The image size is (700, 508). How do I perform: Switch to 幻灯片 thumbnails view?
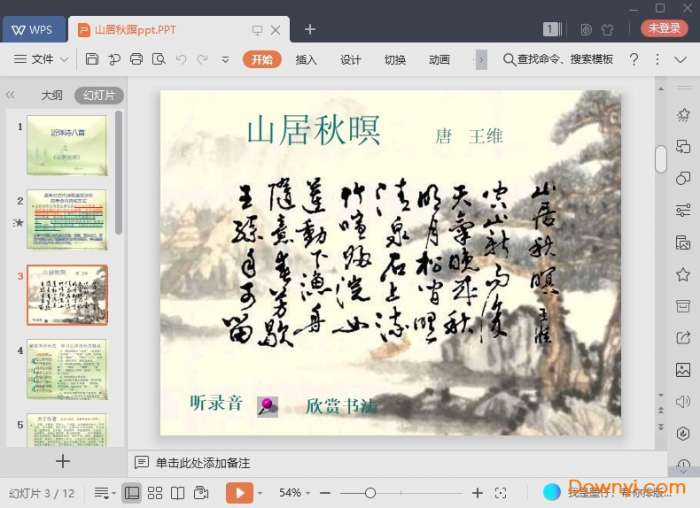tap(99, 95)
